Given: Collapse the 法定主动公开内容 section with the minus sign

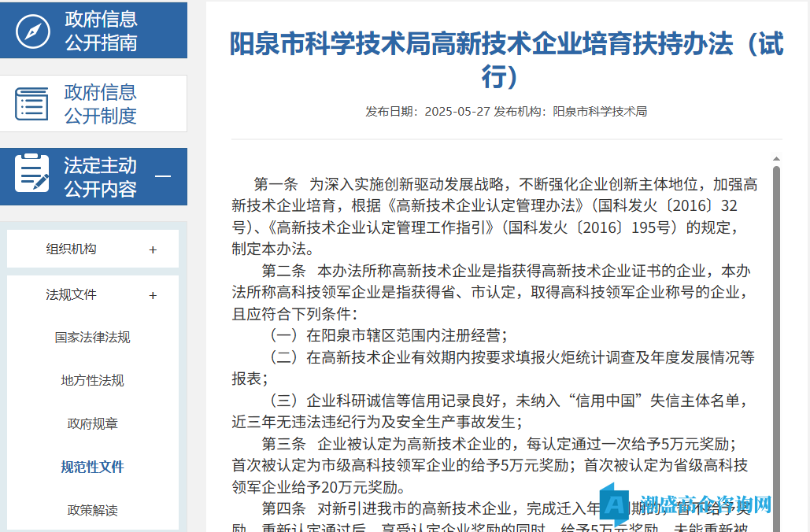Looking at the screenshot, I should pyautogui.click(x=163, y=176).
